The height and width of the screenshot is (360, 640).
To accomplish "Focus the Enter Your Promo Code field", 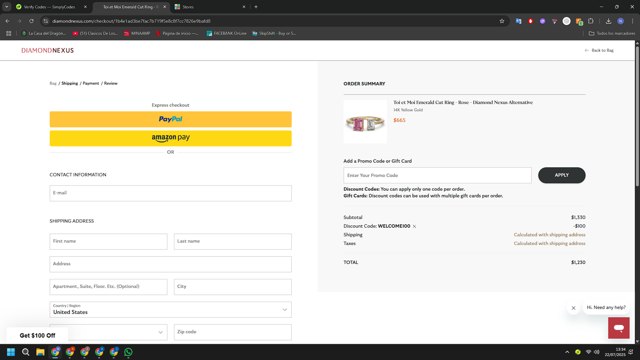I will click(x=437, y=175).
